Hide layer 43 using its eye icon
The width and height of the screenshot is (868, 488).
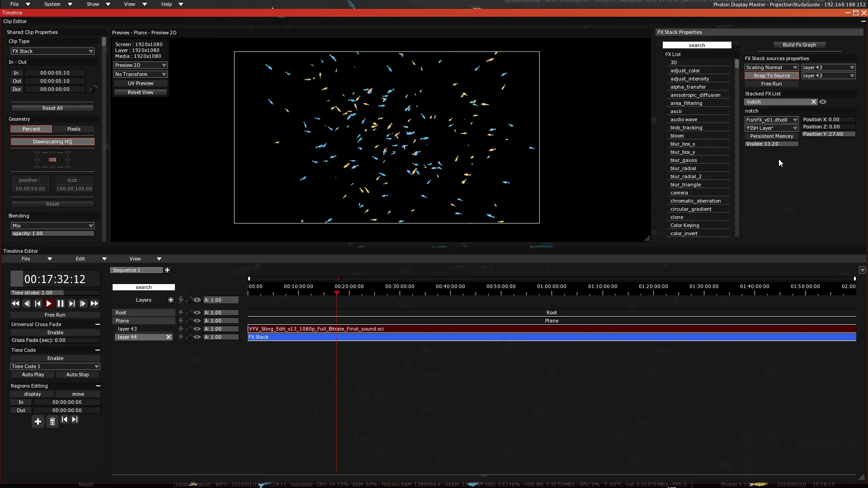(197, 329)
